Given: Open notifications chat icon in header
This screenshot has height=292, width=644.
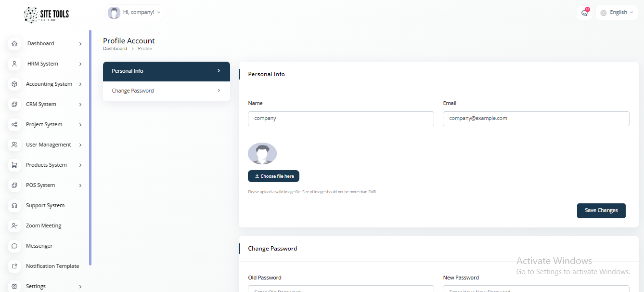Looking at the screenshot, I should [584, 13].
